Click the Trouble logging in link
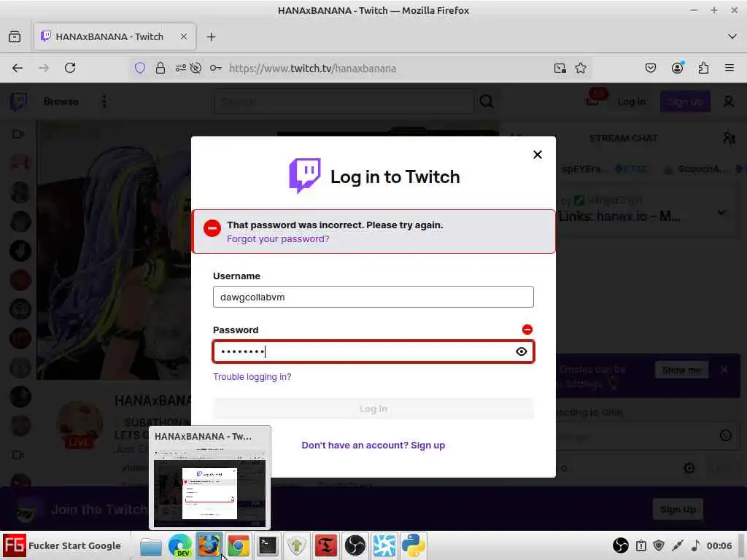 click(x=252, y=377)
